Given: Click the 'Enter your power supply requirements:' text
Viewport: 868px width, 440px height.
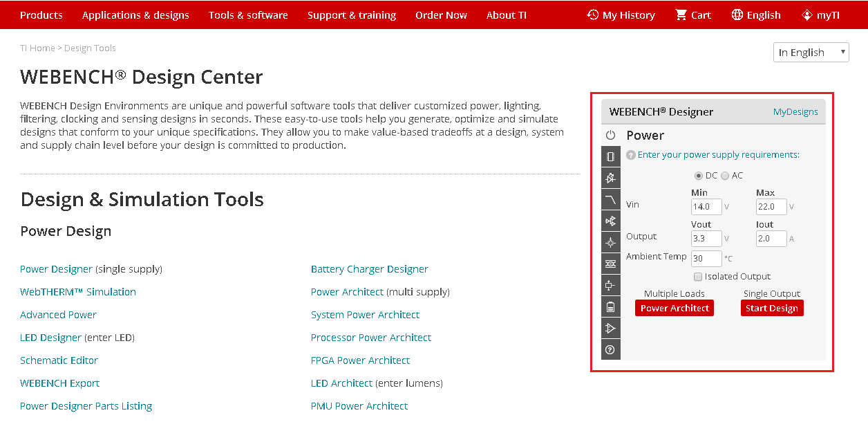Looking at the screenshot, I should [x=719, y=155].
